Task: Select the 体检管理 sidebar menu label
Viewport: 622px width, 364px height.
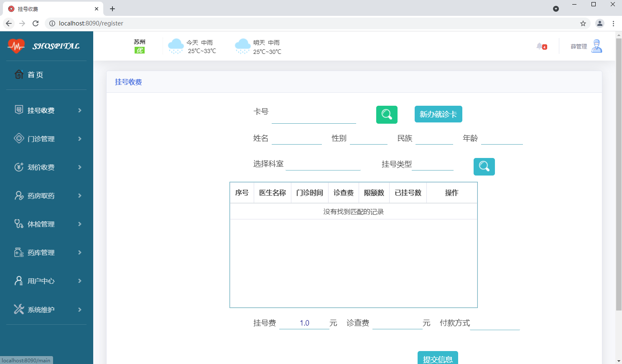Action: 41,224
